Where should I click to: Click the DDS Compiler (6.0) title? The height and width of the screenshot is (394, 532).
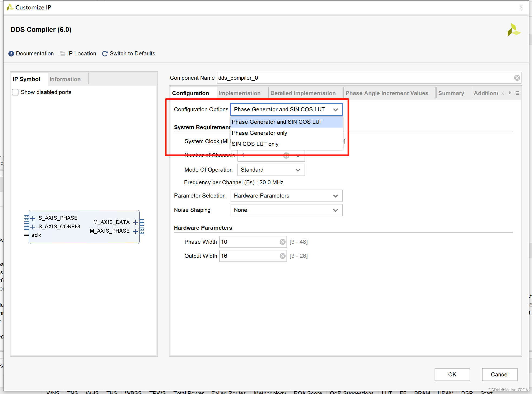click(x=41, y=30)
